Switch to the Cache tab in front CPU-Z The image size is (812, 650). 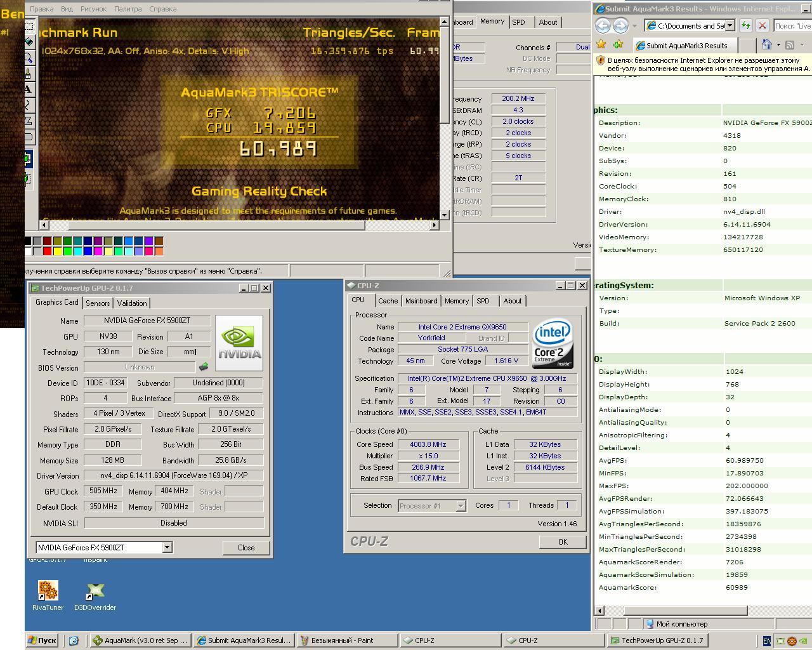point(388,301)
